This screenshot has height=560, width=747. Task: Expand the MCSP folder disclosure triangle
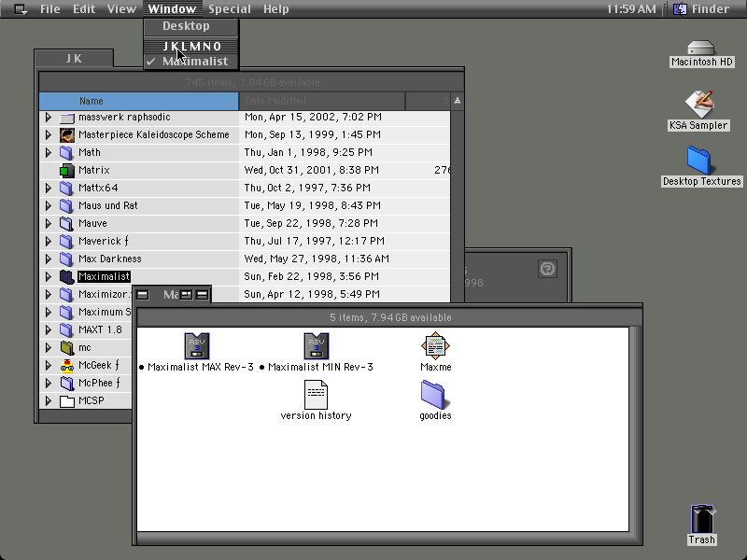pyautogui.click(x=49, y=401)
